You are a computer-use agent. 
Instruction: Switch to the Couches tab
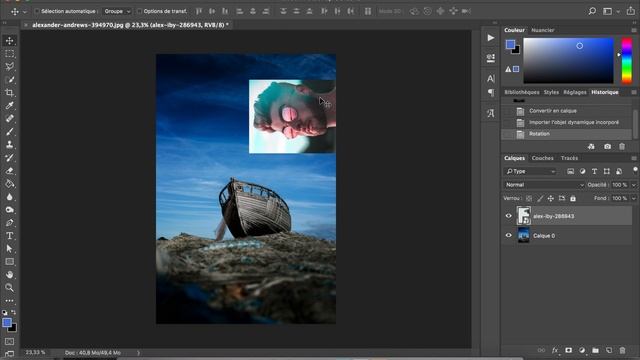[542, 158]
